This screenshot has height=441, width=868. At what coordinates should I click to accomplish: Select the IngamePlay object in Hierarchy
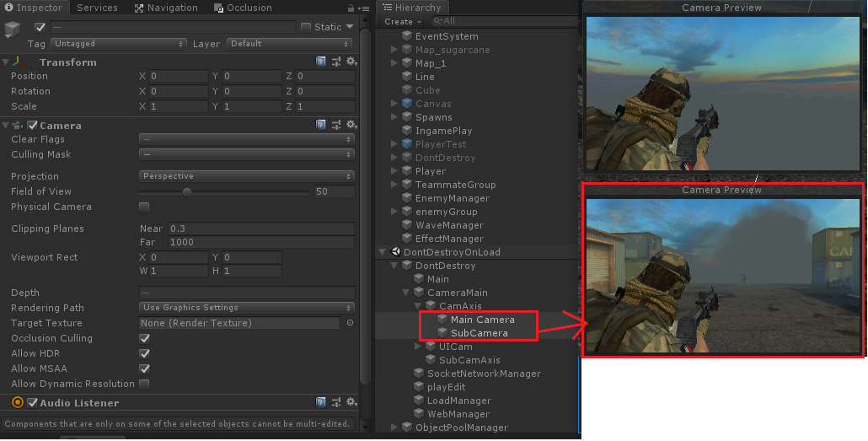(443, 131)
